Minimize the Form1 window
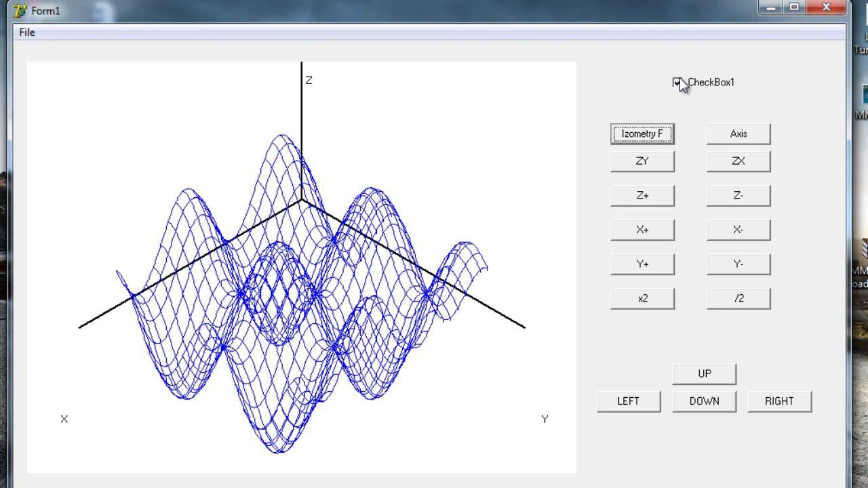 (770, 7)
